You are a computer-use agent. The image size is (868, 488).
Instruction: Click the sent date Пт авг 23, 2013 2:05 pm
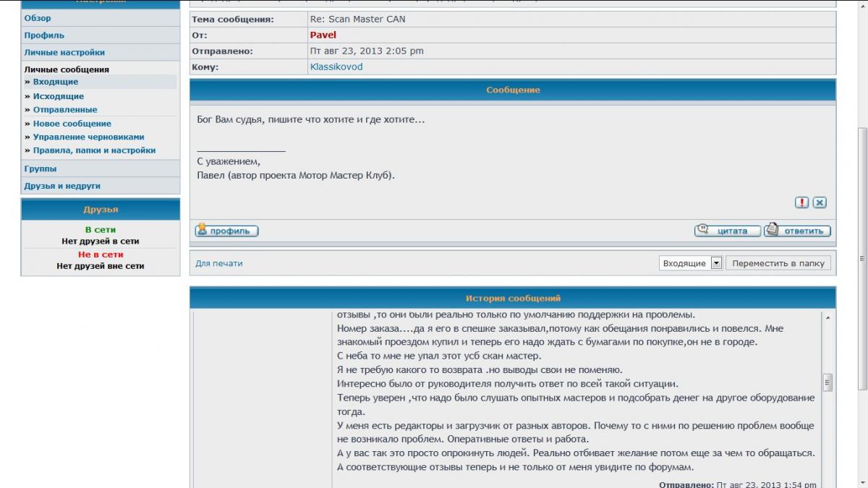(x=367, y=51)
